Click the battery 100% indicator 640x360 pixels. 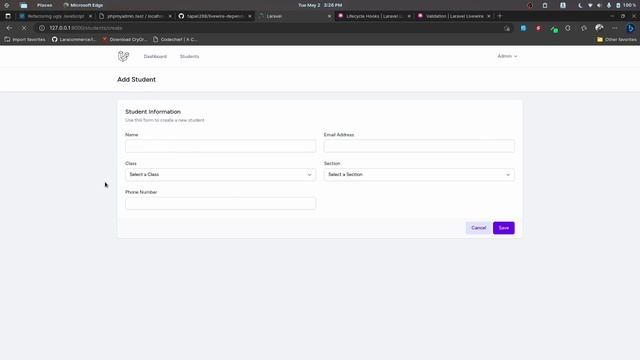tap(626, 5)
